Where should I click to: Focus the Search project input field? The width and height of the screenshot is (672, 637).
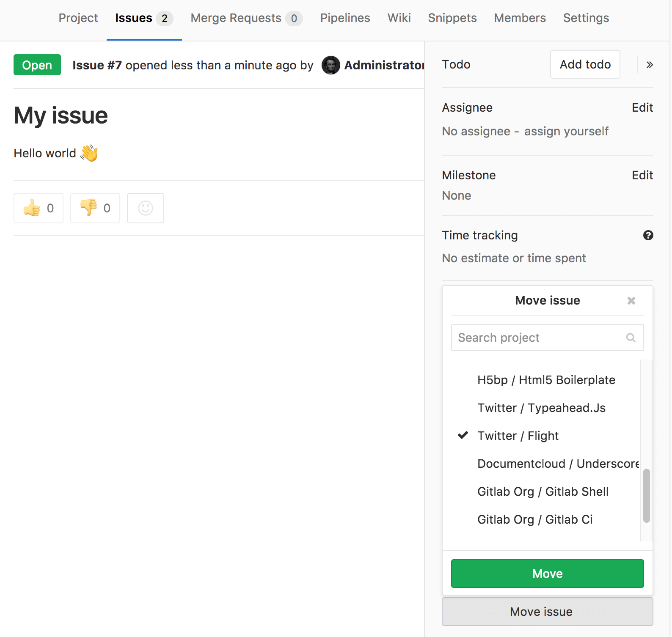[537, 338]
